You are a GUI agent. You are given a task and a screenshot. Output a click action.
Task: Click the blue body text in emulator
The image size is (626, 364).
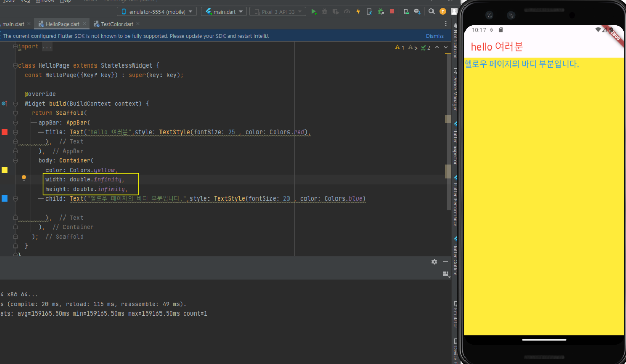tap(522, 64)
